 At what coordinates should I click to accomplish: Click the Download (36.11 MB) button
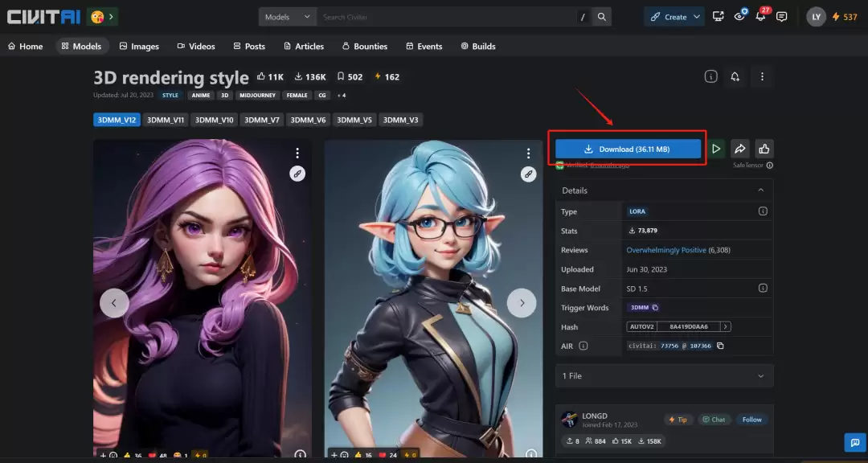(628, 149)
